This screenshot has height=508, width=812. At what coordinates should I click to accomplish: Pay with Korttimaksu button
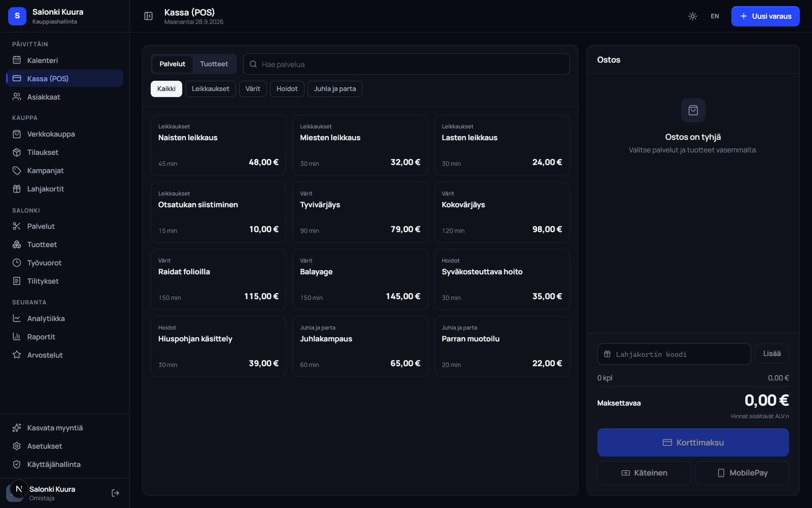tap(693, 442)
